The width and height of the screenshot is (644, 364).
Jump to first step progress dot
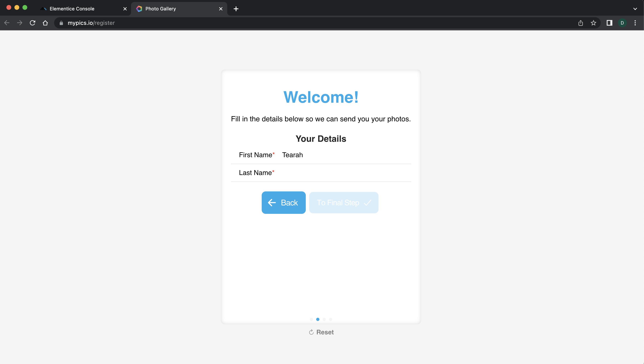pos(311,319)
